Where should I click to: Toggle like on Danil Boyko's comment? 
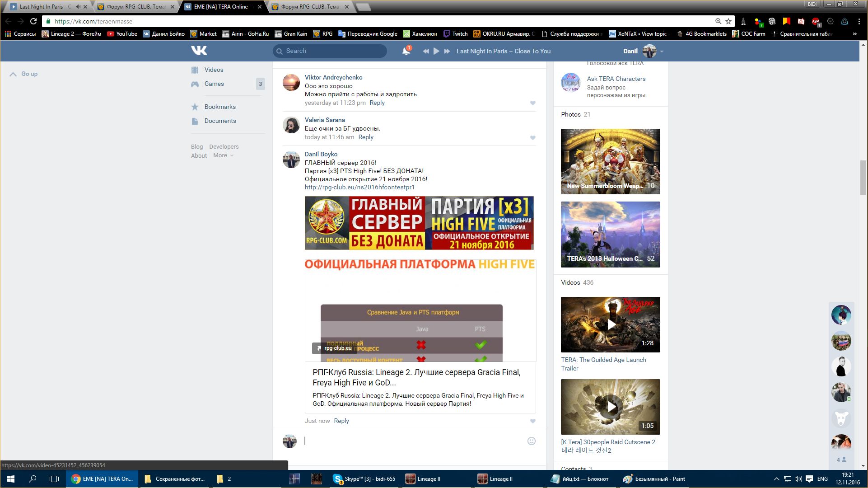point(533,421)
